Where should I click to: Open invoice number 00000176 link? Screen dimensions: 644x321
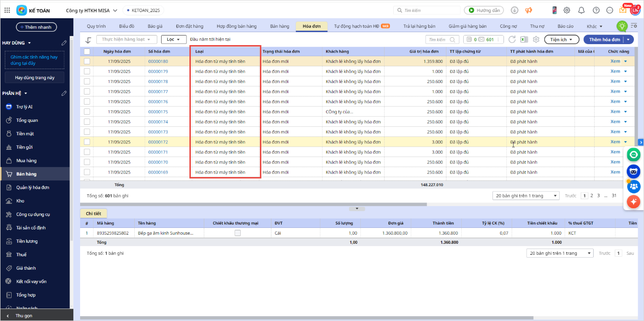pyautogui.click(x=158, y=102)
